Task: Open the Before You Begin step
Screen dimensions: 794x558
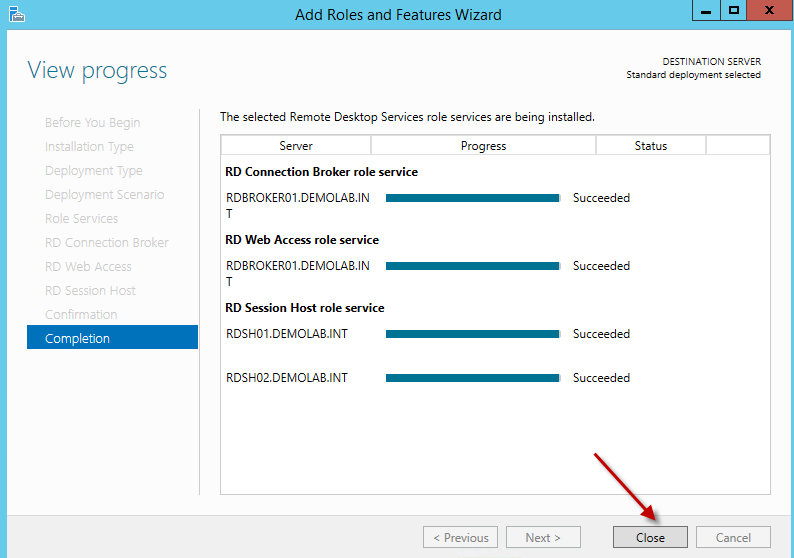Action: (x=92, y=122)
